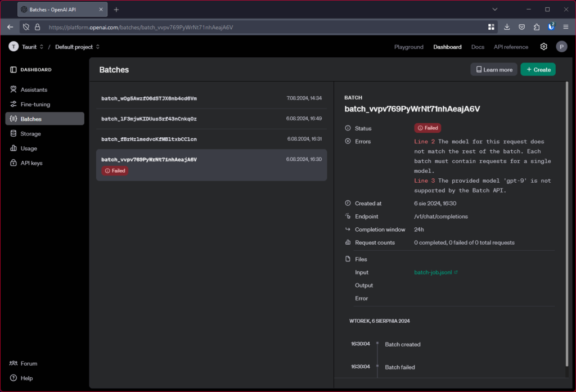This screenshot has height=392, width=576.
Task: Open the user profile avatar P
Action: click(x=561, y=47)
